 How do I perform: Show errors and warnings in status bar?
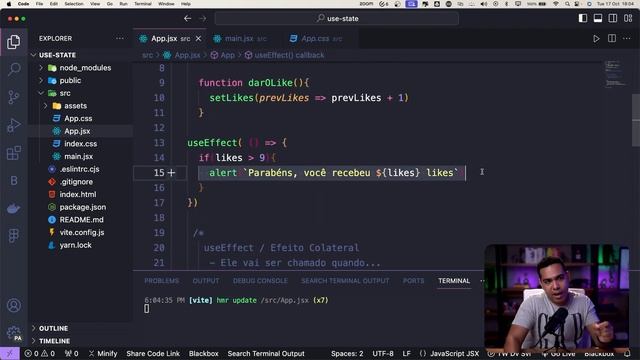(x=40, y=353)
